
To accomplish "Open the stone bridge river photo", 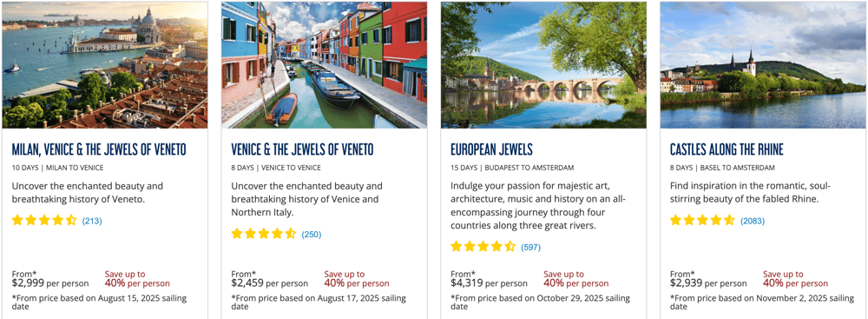I will (543, 65).
